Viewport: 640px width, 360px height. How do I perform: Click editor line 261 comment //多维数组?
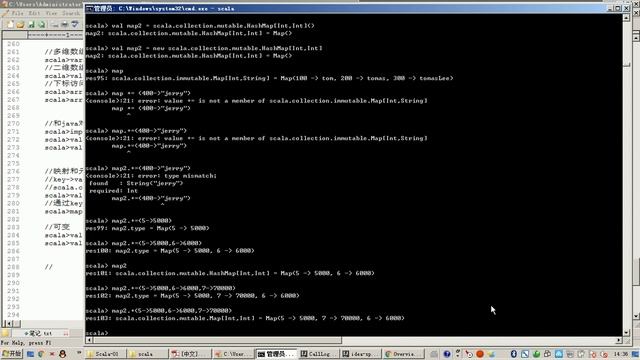point(64,52)
